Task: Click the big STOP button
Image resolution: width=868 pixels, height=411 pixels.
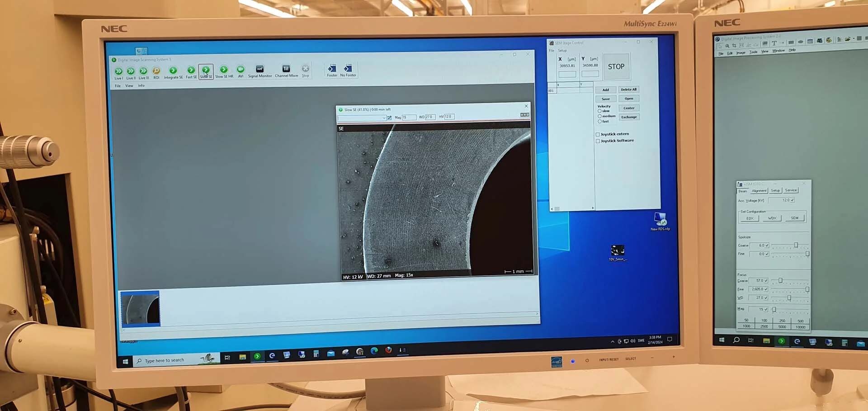Action: [616, 66]
